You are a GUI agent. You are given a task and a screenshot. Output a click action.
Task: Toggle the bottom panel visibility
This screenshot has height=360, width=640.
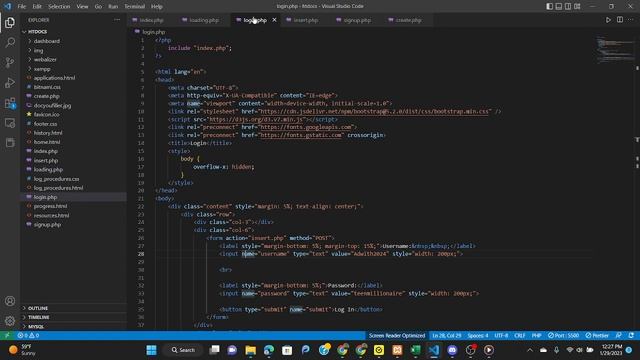click(559, 6)
